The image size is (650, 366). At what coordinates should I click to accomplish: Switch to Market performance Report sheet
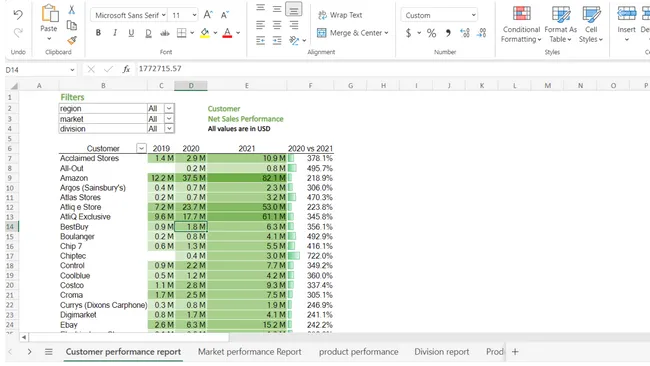click(250, 352)
